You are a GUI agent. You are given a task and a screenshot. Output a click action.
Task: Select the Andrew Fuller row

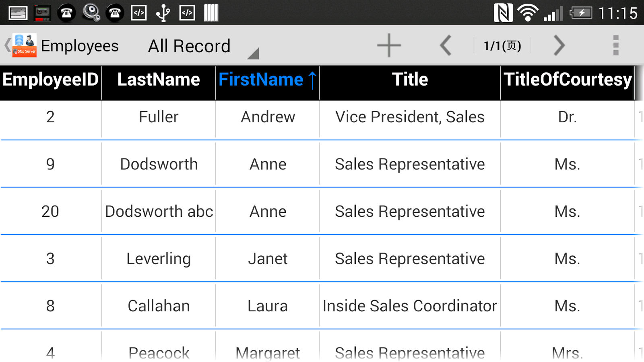[268, 117]
